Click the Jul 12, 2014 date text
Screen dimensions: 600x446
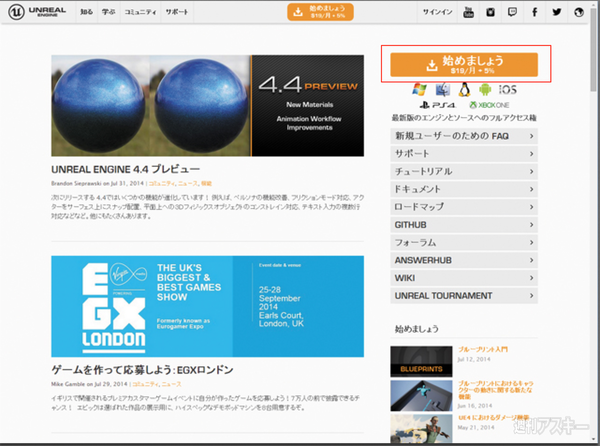(474, 359)
